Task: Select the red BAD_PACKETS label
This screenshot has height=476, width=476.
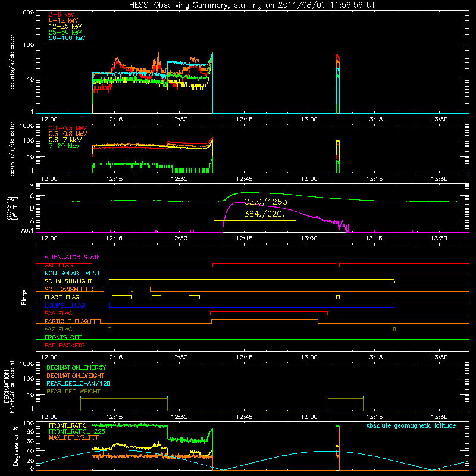Action: pyautogui.click(x=65, y=345)
